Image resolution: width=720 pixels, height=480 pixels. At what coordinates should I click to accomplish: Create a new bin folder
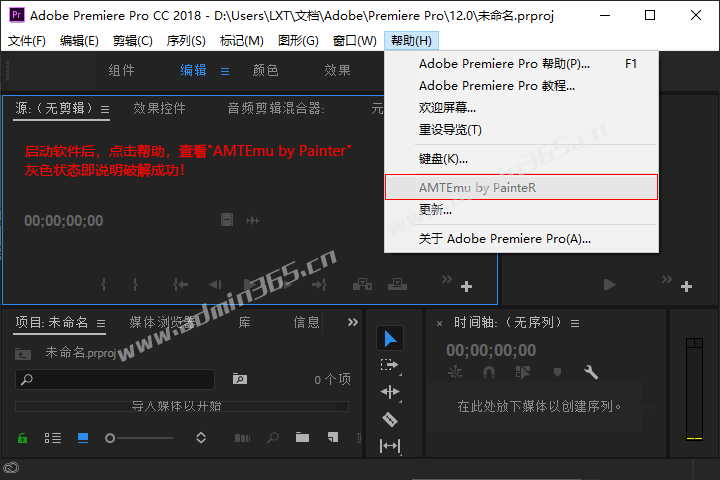tap(302, 437)
